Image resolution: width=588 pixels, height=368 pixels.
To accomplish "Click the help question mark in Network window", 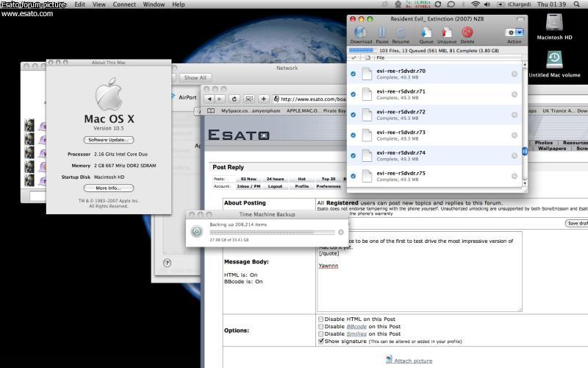I will coord(168,263).
